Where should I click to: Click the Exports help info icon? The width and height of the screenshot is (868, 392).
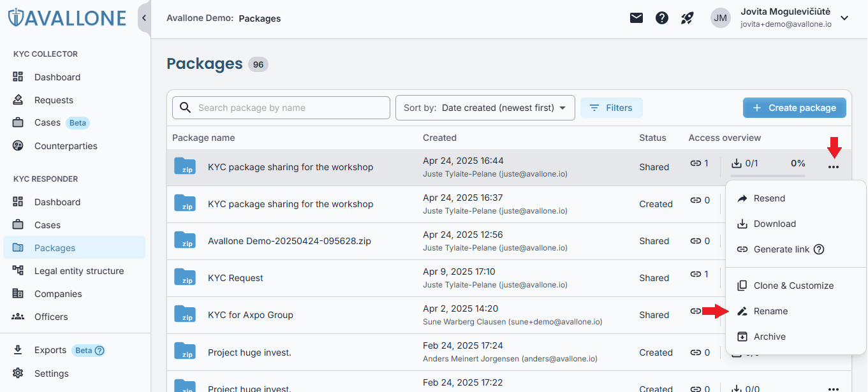click(99, 350)
